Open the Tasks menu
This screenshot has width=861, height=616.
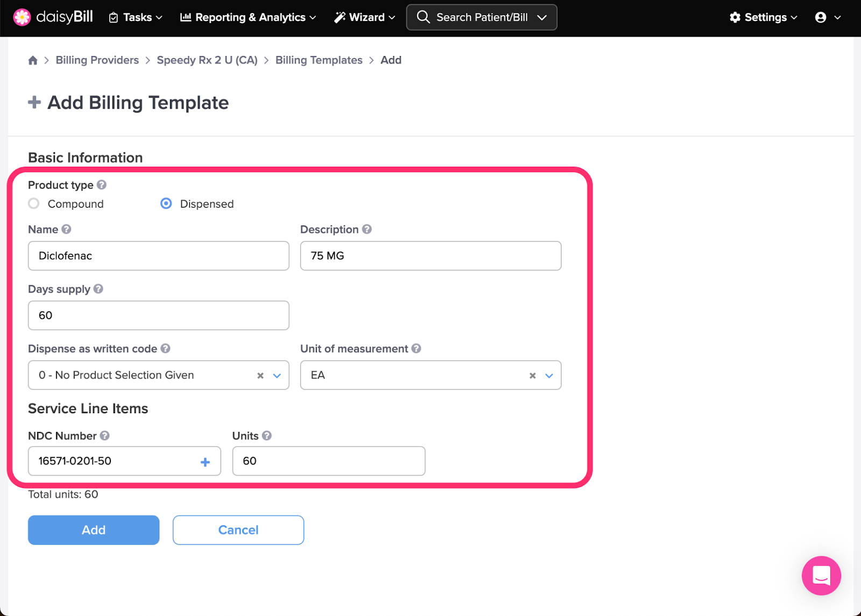(136, 17)
